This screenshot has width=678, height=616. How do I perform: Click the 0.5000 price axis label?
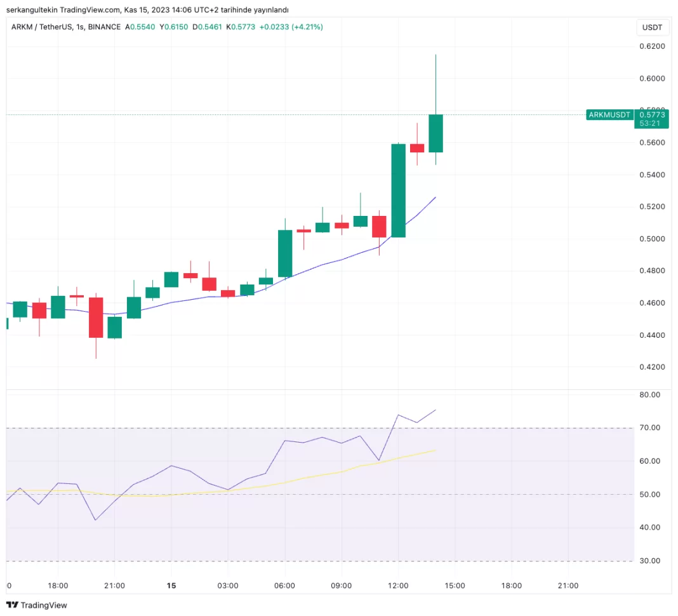tap(652, 239)
